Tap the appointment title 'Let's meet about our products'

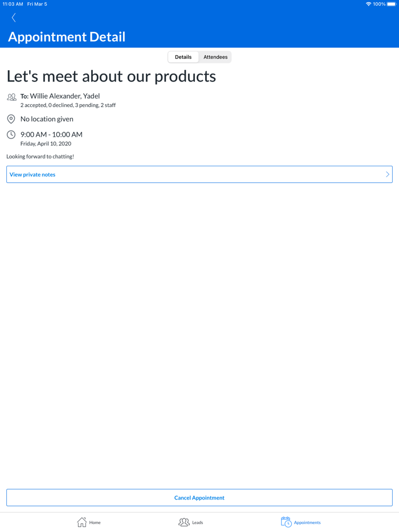(110, 76)
